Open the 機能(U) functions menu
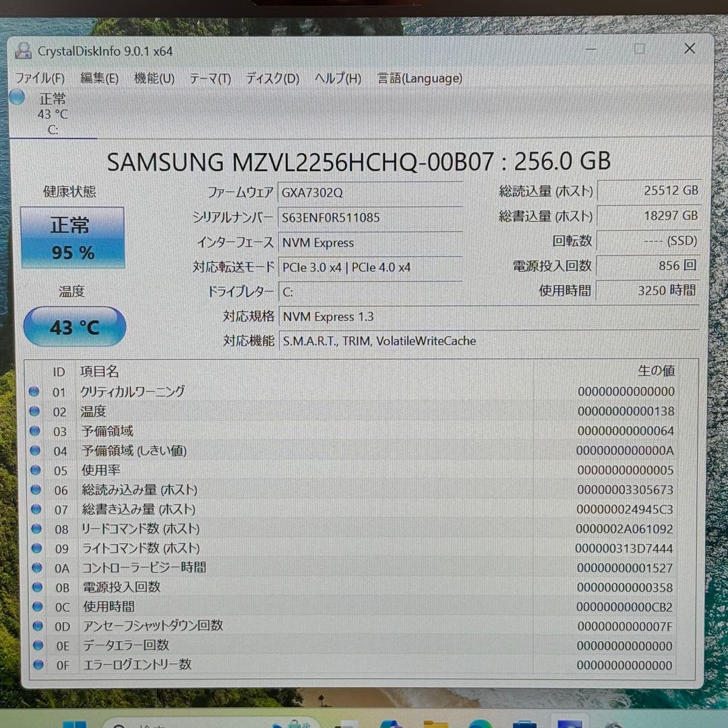The width and height of the screenshot is (728, 728). coord(154,78)
